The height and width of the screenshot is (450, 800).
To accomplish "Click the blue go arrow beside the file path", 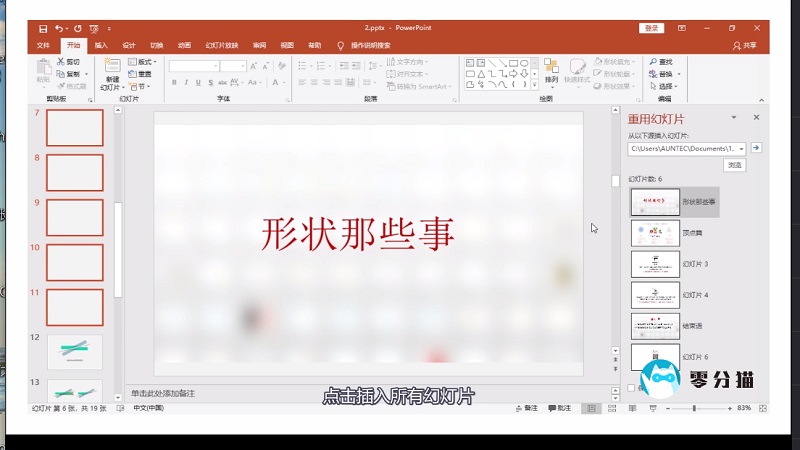I will point(756,148).
